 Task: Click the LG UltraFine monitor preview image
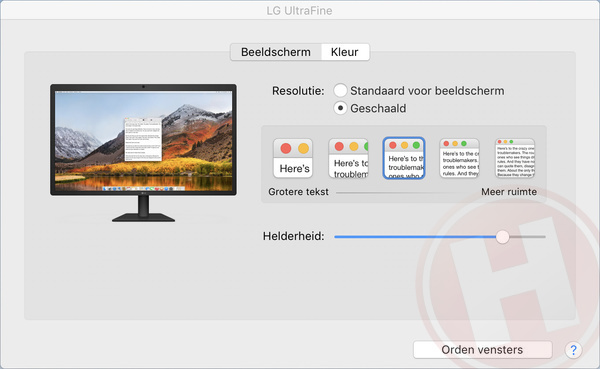[143, 153]
